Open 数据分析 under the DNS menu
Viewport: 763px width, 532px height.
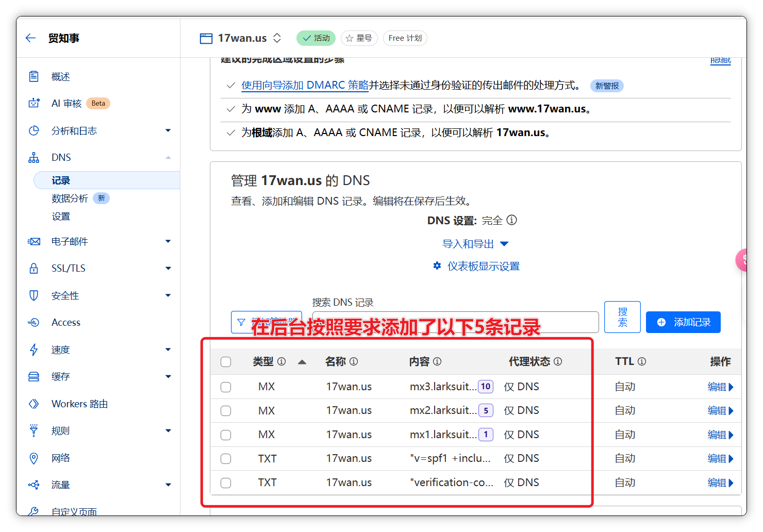pos(70,198)
